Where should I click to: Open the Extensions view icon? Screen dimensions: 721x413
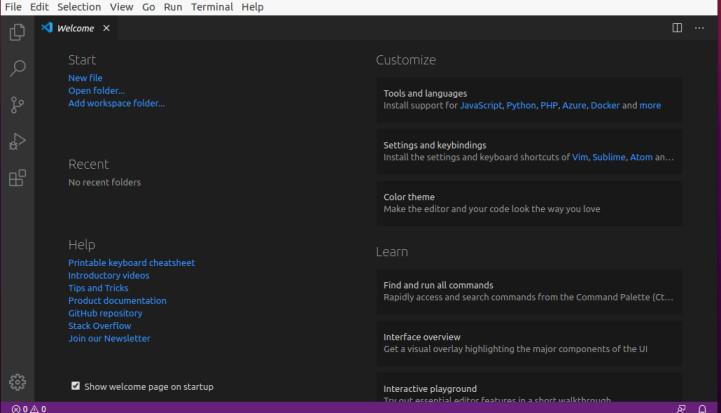pyautogui.click(x=17, y=178)
